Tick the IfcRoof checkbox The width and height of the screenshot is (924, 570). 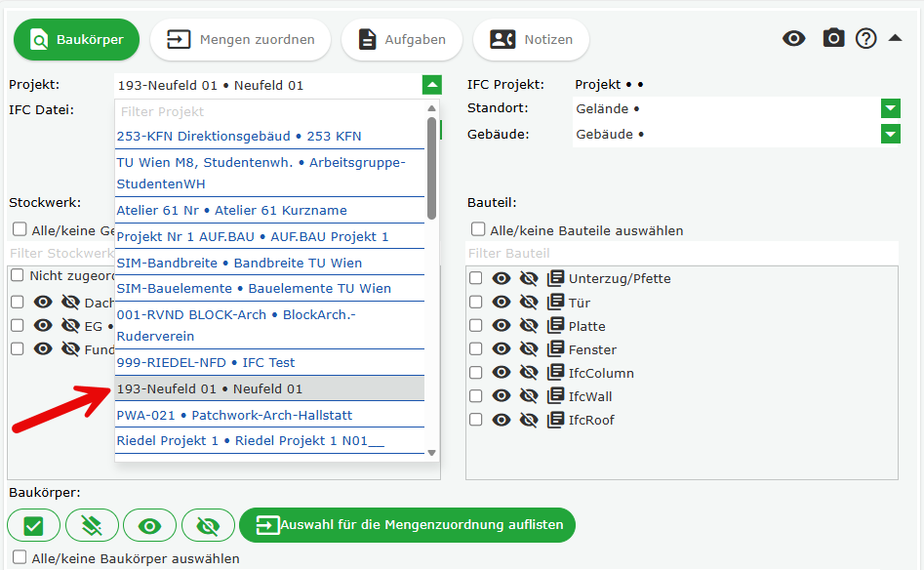tap(476, 420)
